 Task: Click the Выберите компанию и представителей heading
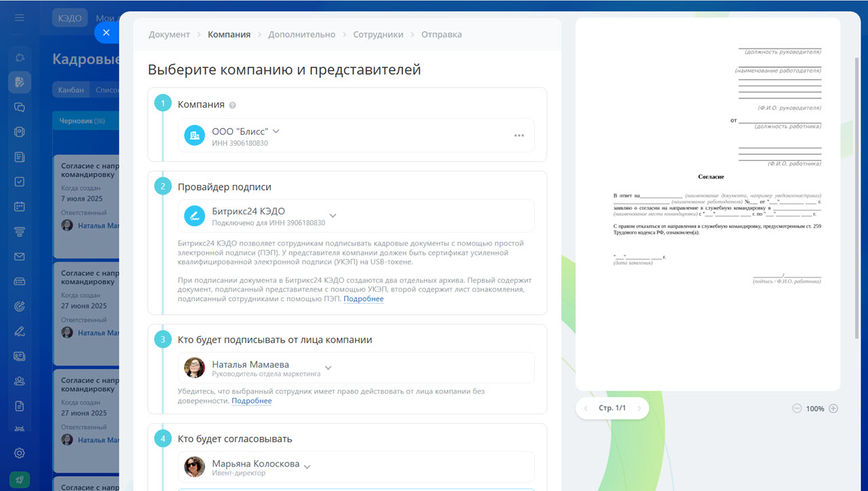[284, 70]
